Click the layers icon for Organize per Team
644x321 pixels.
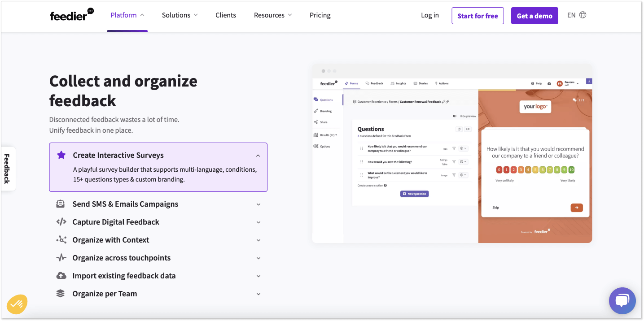(x=61, y=294)
